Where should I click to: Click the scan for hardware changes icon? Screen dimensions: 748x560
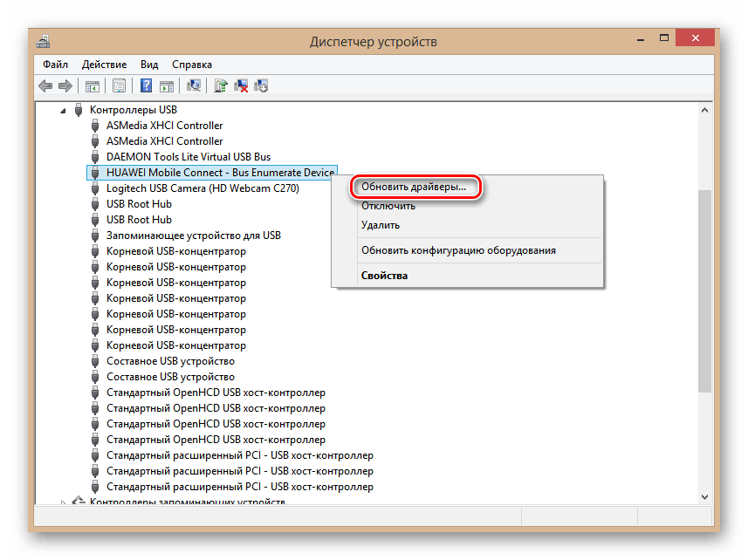(195, 85)
